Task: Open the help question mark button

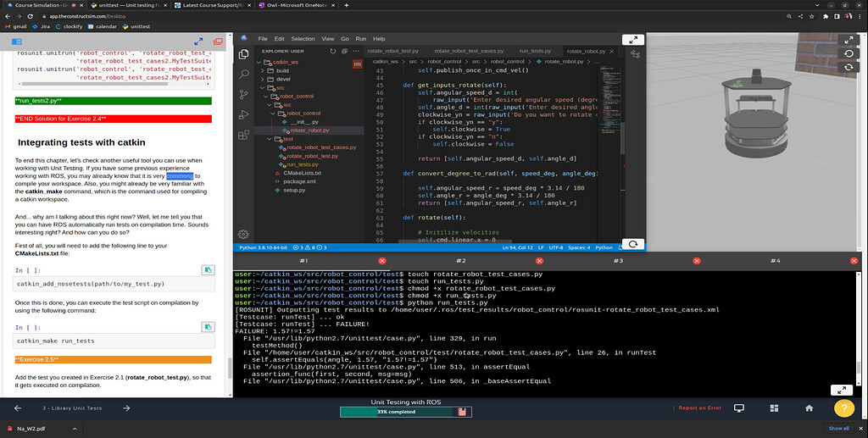Action: 844,408
